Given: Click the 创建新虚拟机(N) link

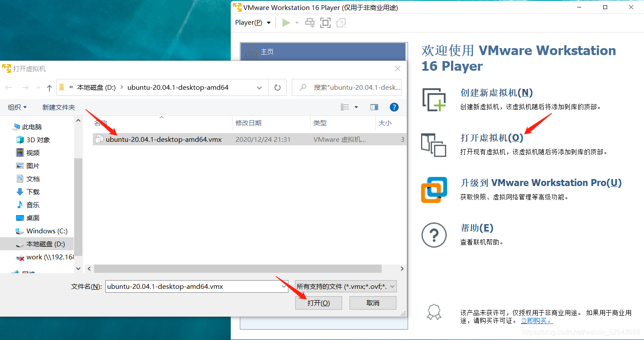Looking at the screenshot, I should (497, 92).
